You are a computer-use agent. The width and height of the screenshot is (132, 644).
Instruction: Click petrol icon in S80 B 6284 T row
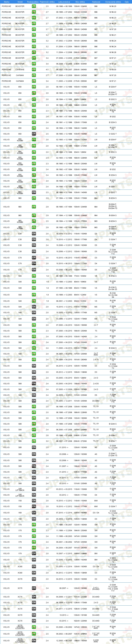click(34, 435)
